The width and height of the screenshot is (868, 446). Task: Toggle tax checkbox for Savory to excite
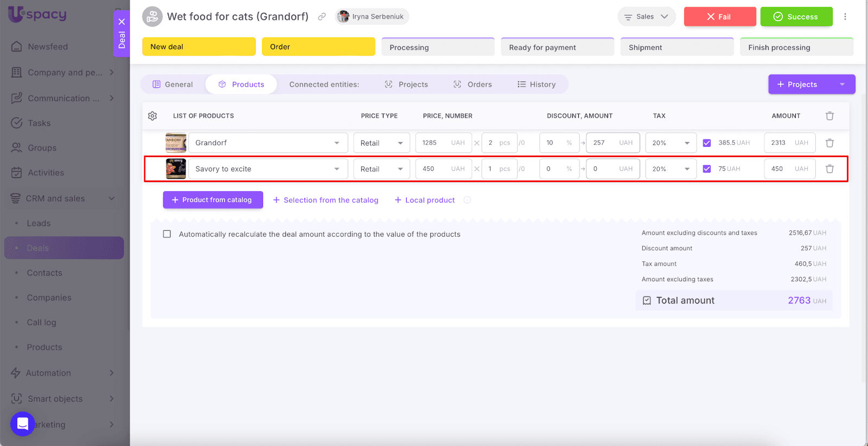706,169
